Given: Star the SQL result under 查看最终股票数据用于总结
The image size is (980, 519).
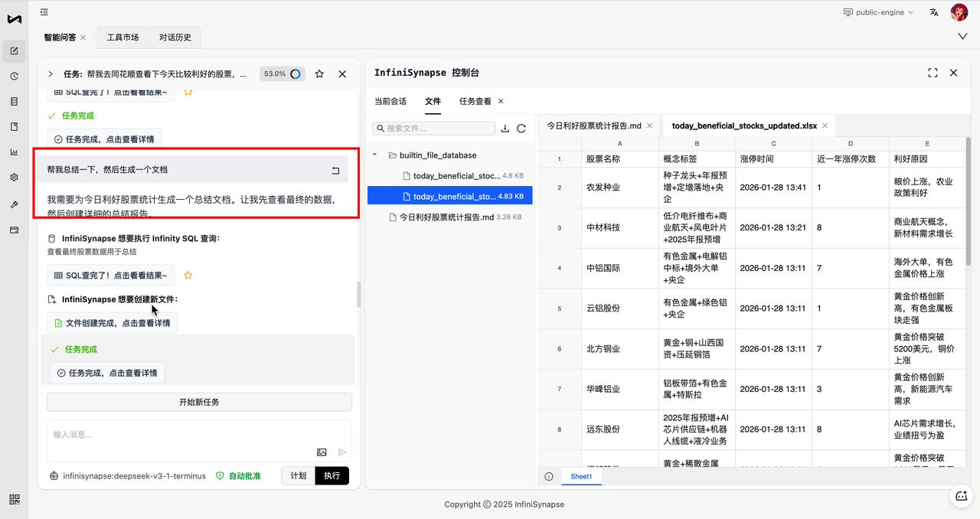Looking at the screenshot, I should click(188, 276).
